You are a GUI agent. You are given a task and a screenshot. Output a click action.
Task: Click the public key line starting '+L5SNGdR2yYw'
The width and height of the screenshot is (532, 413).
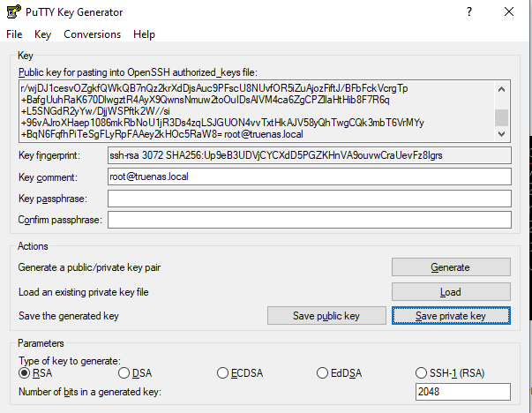coord(95,111)
